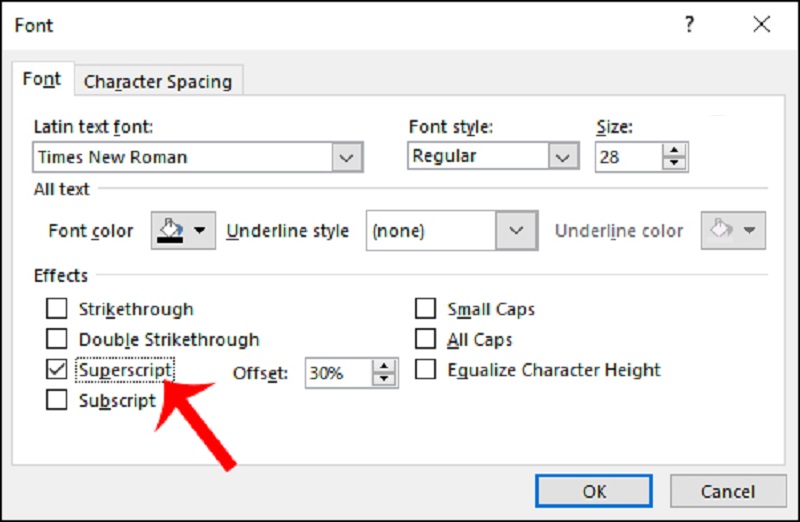Tick the Subscript checkbox
Viewport: 800px width, 522px height.
pos(57,400)
